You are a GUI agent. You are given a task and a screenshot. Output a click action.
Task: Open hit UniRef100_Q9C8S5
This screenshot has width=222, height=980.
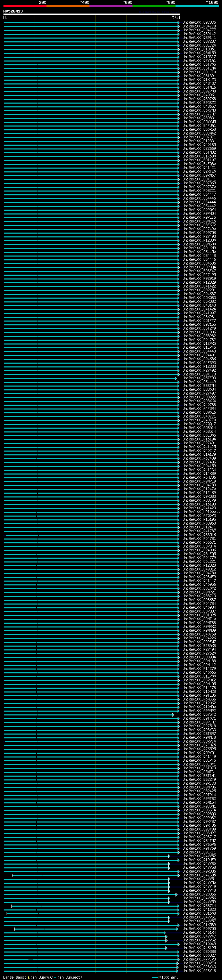tap(199, 23)
